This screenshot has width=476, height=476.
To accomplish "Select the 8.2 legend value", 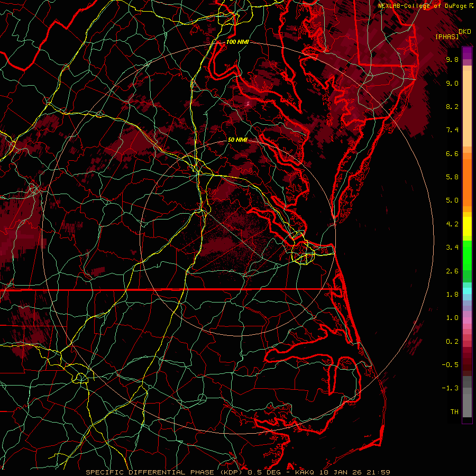I will click(x=452, y=106).
